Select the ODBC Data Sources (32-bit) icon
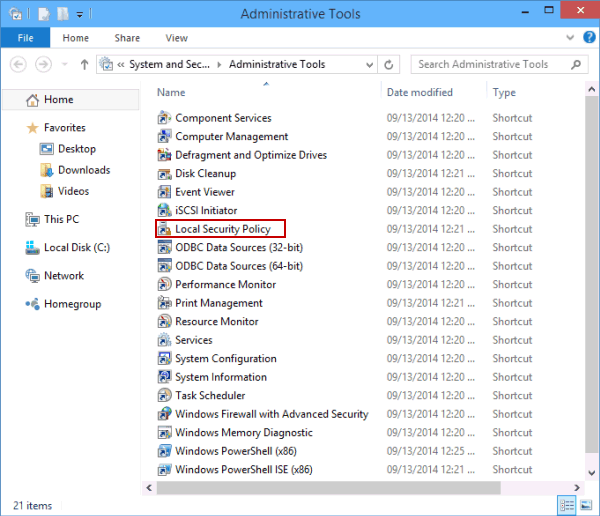The width and height of the screenshot is (600, 516). pos(165,247)
